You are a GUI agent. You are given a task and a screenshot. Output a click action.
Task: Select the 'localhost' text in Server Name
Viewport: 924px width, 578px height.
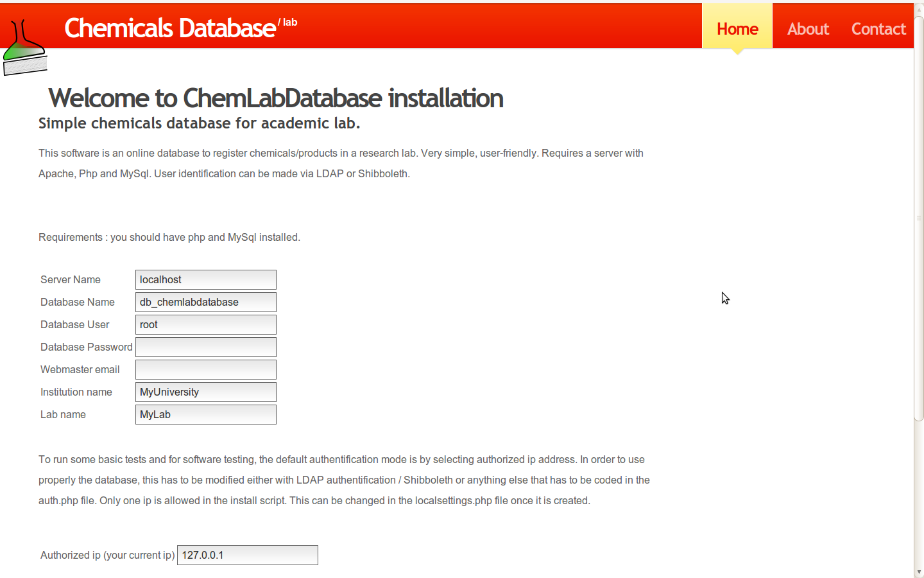(x=160, y=279)
